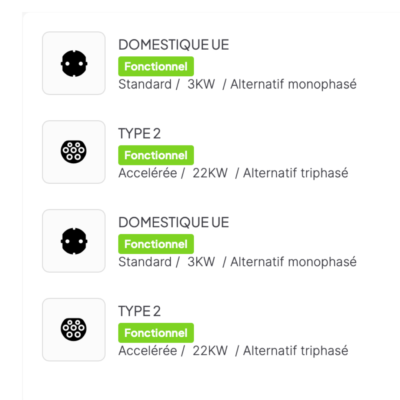400x400 pixels.
Task: Click the 3KW power of the first connector
Action: (x=201, y=84)
